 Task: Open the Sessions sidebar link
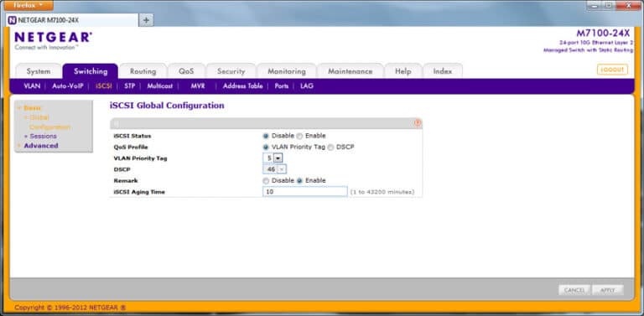click(43, 137)
